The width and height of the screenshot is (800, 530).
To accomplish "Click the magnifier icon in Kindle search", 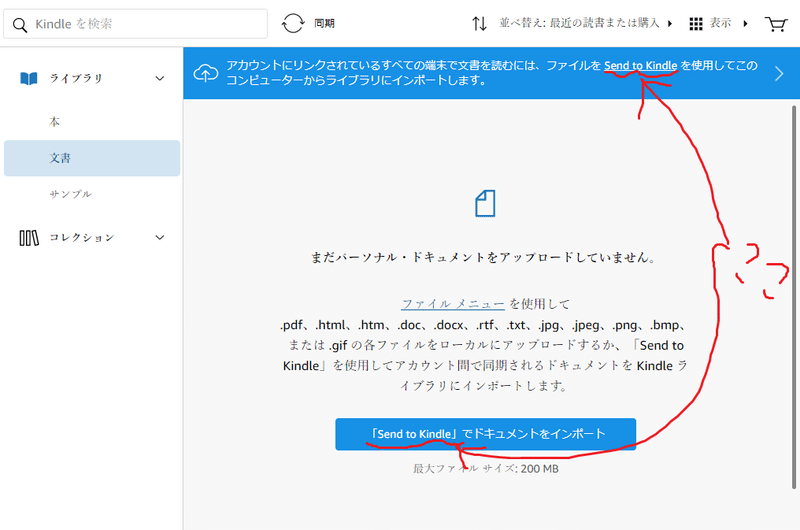I will click(20, 25).
